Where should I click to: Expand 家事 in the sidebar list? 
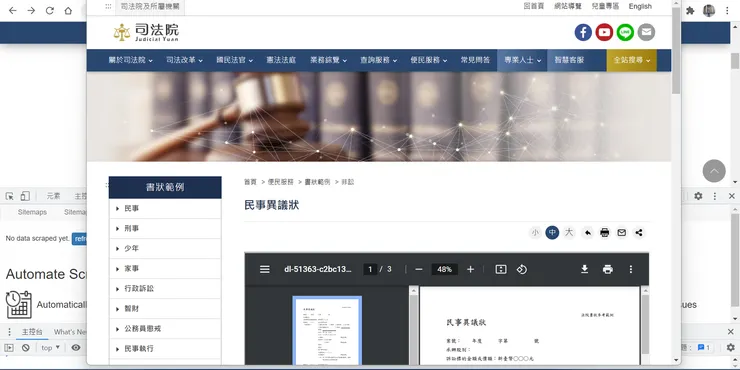coord(165,269)
